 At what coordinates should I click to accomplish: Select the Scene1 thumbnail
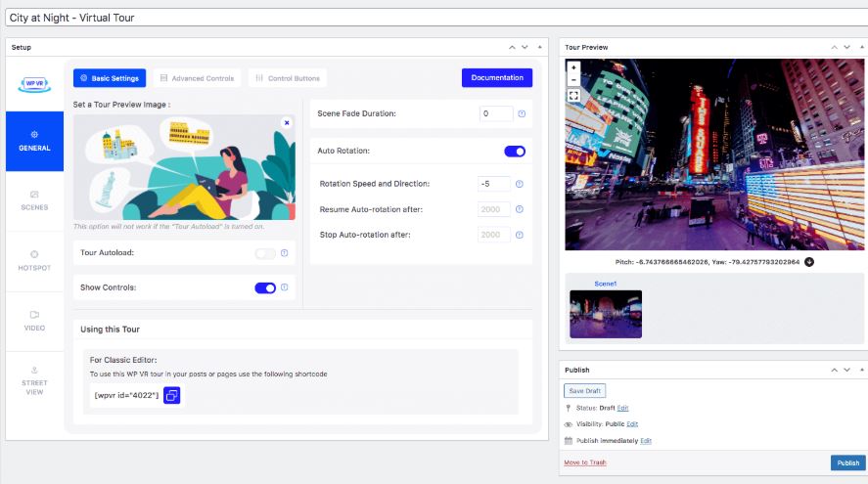point(606,314)
